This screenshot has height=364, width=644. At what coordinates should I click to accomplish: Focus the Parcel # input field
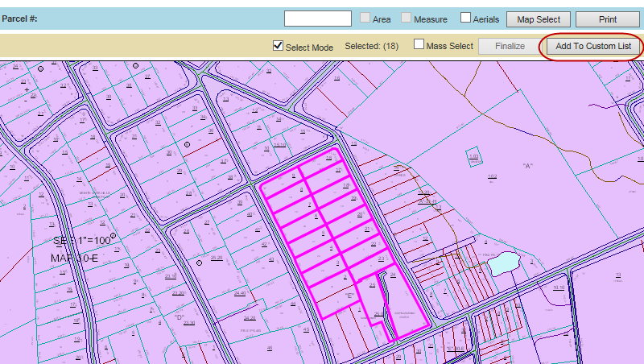[x=317, y=19]
